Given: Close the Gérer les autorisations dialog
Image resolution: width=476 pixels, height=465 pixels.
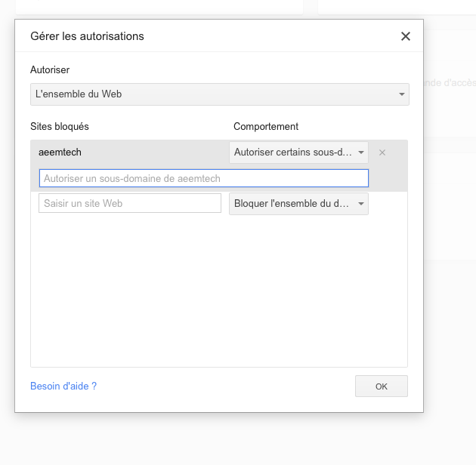Looking at the screenshot, I should (406, 36).
